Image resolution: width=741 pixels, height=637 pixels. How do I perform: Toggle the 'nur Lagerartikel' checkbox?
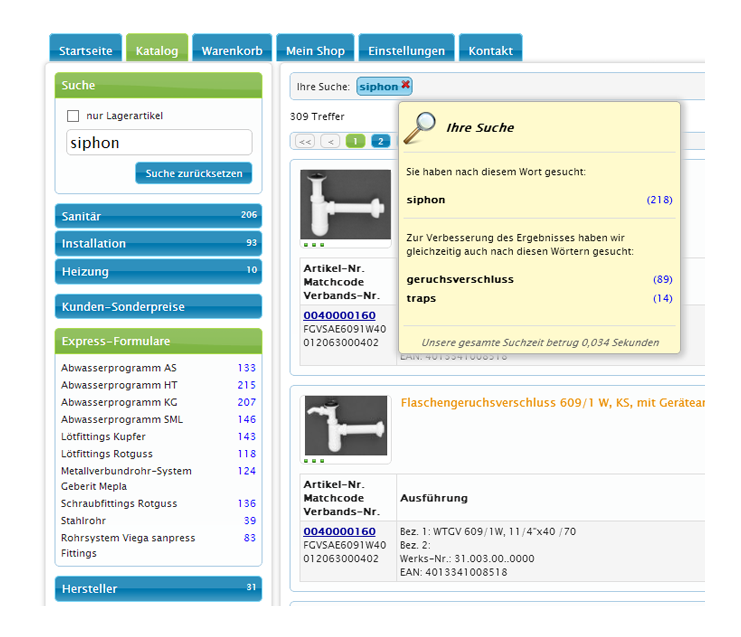(x=73, y=116)
